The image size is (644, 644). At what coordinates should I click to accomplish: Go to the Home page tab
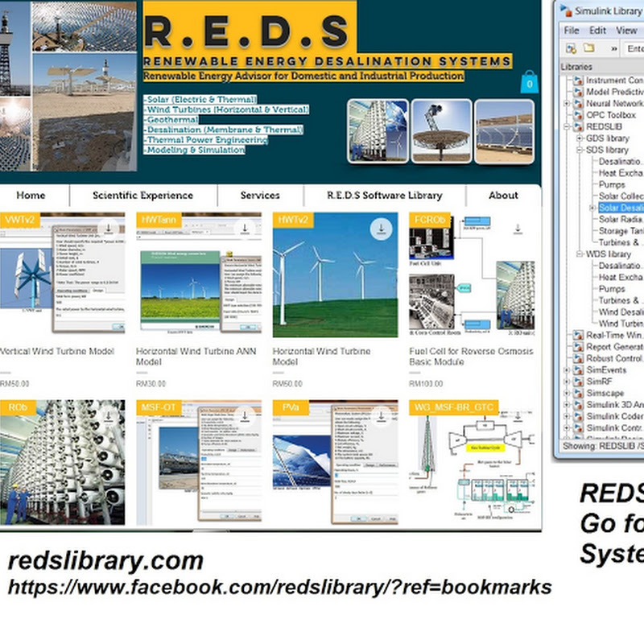pos(31,195)
